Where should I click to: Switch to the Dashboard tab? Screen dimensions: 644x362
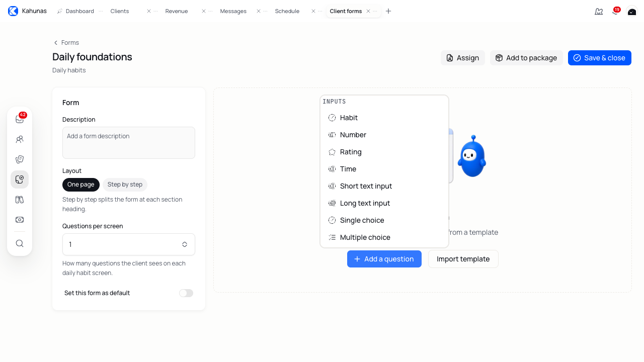tap(79, 11)
